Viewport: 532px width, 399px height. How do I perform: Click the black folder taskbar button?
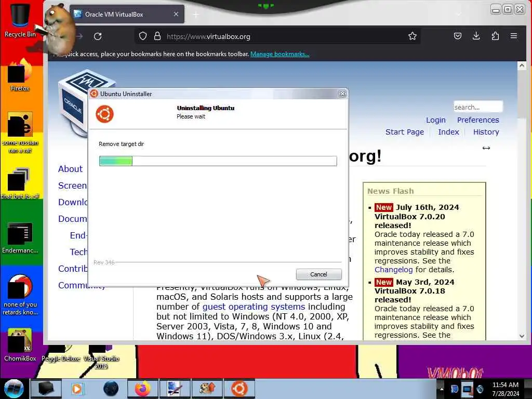(46, 389)
